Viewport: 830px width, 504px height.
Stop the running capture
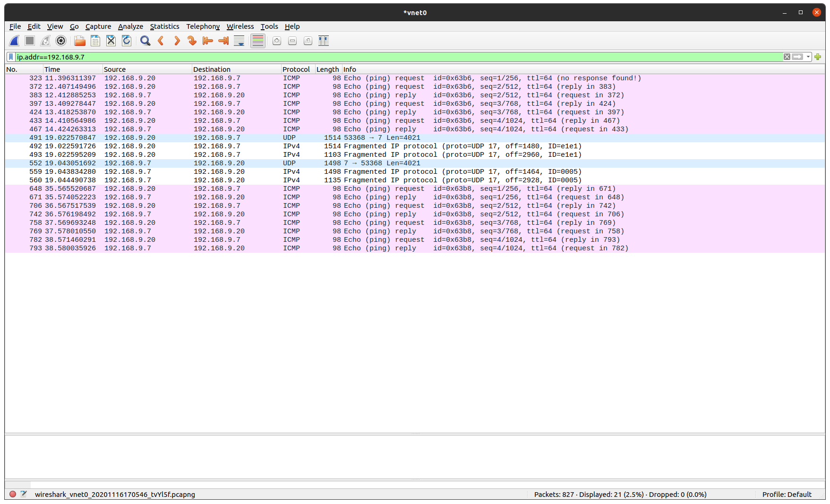29,41
